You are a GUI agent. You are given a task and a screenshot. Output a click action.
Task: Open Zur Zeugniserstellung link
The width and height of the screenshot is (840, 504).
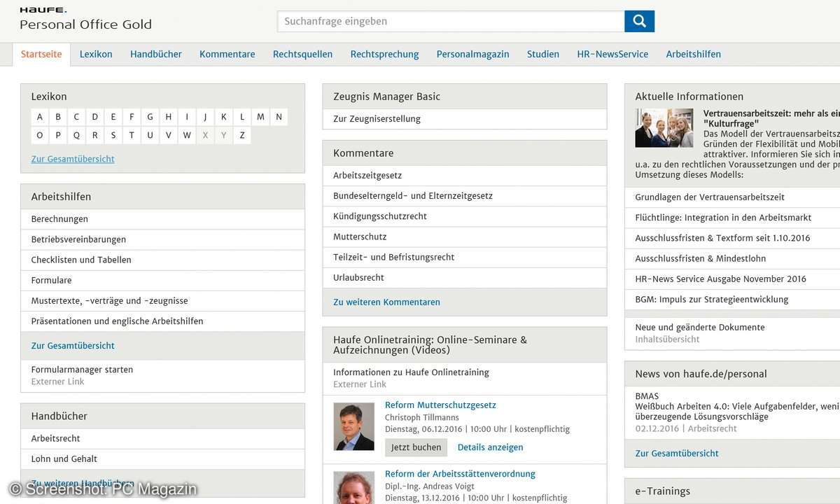click(465, 119)
